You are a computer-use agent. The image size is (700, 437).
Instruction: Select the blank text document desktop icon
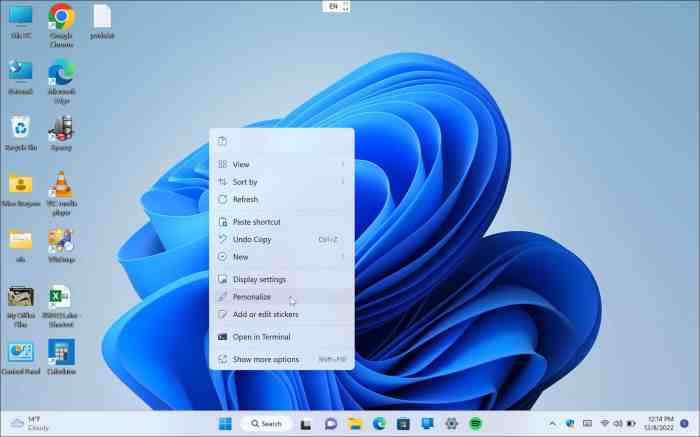pos(102,22)
